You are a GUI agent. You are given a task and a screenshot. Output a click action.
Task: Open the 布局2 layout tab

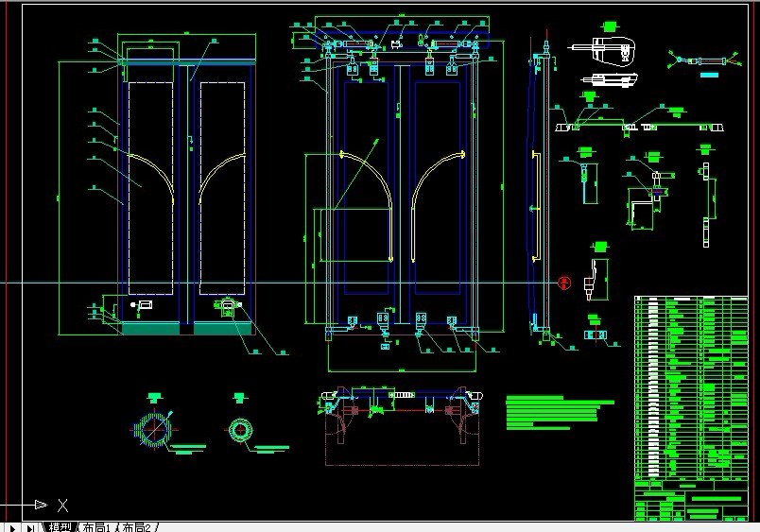(137, 527)
